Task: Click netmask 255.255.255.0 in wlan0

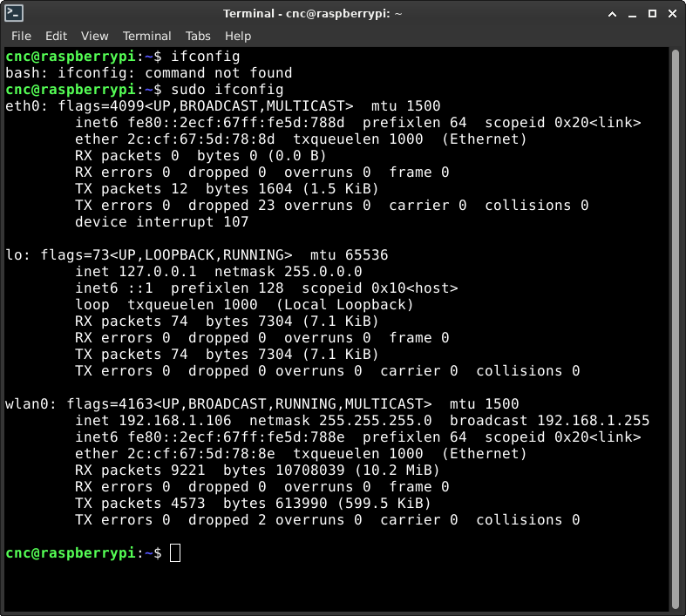Action: coord(340,421)
